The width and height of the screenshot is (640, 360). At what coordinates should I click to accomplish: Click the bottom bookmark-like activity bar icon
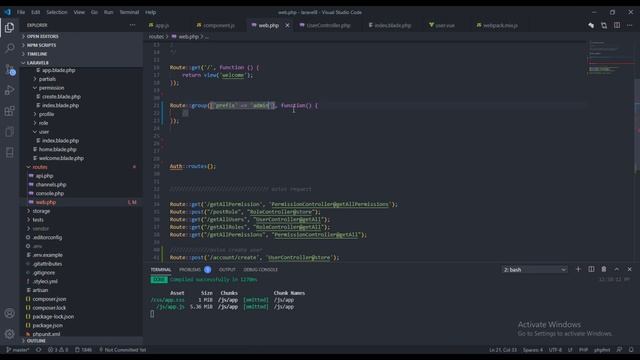click(9, 153)
